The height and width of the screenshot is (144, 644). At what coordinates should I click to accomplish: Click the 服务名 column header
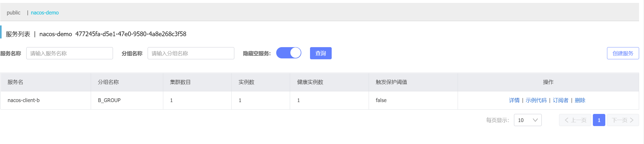pos(15,82)
